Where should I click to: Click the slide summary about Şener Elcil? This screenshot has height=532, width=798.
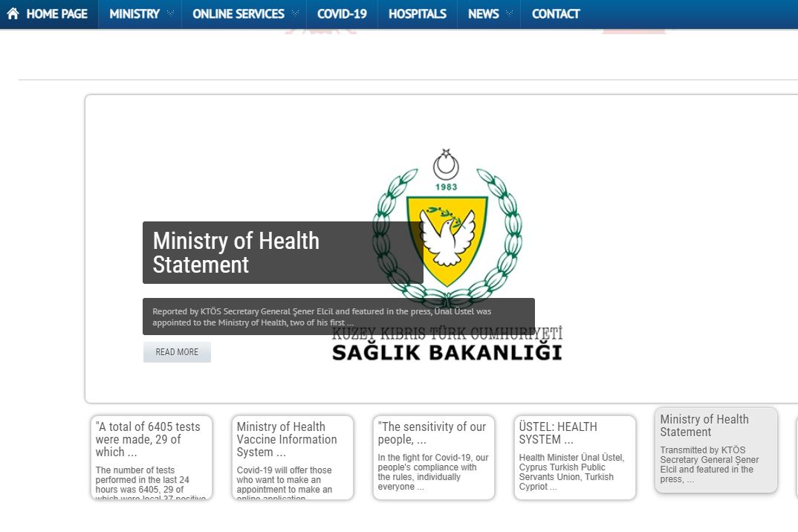pyautogui.click(x=338, y=317)
